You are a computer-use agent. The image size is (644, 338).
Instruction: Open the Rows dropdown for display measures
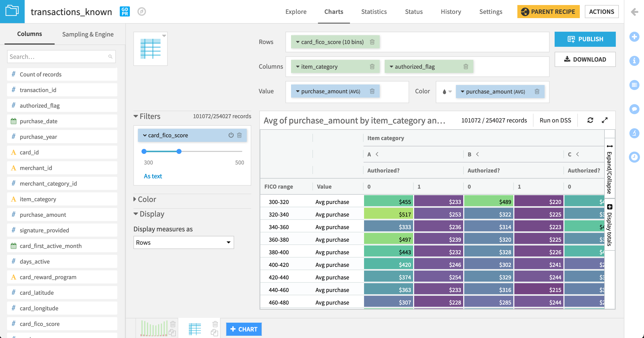(183, 242)
